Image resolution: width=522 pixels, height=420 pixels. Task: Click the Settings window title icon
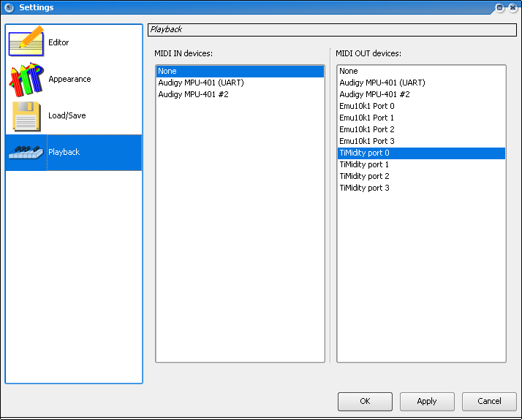[x=9, y=7]
